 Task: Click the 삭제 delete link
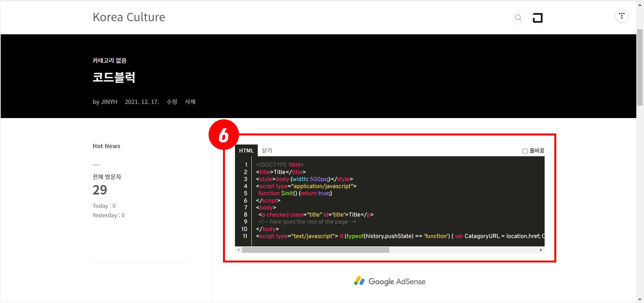190,102
